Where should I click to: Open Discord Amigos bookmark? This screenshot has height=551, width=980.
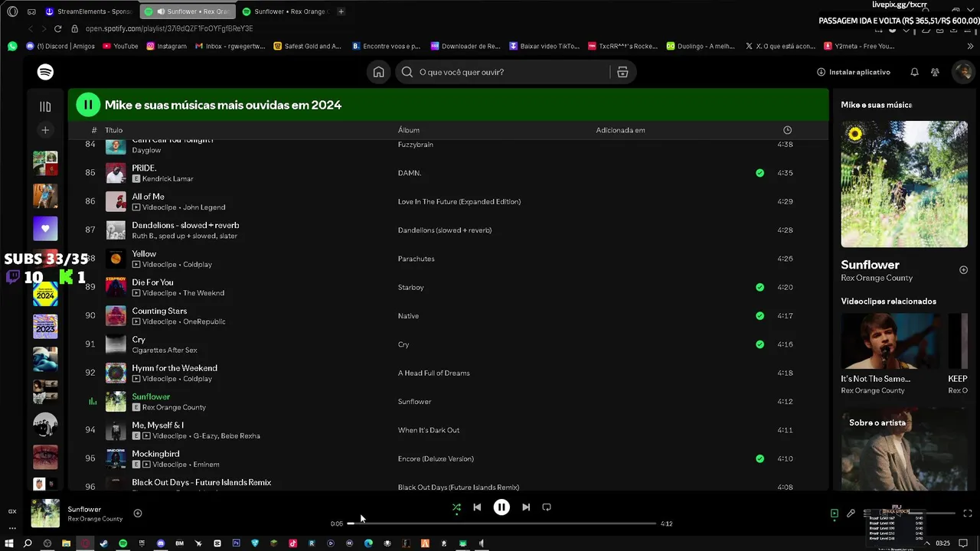click(x=60, y=46)
